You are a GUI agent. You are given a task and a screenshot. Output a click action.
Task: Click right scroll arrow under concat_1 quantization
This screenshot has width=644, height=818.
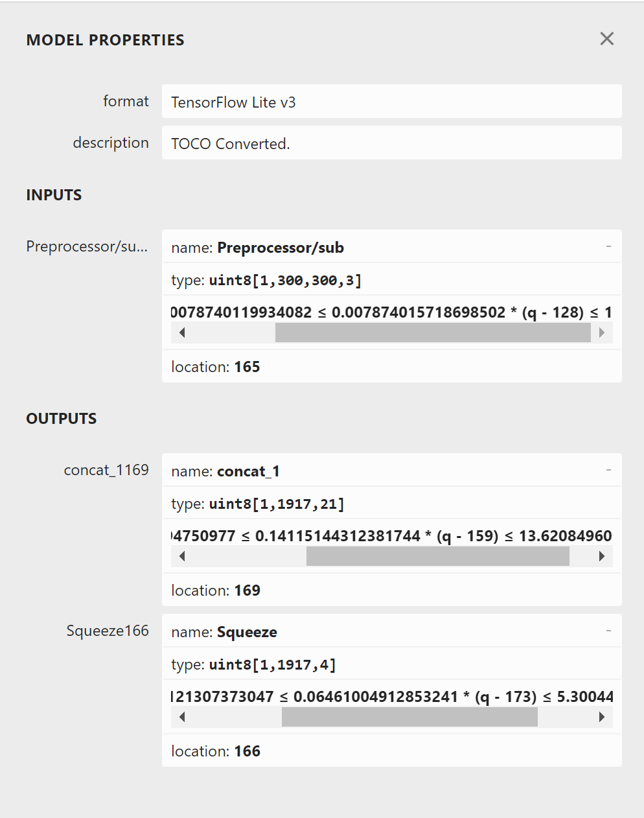tap(602, 556)
